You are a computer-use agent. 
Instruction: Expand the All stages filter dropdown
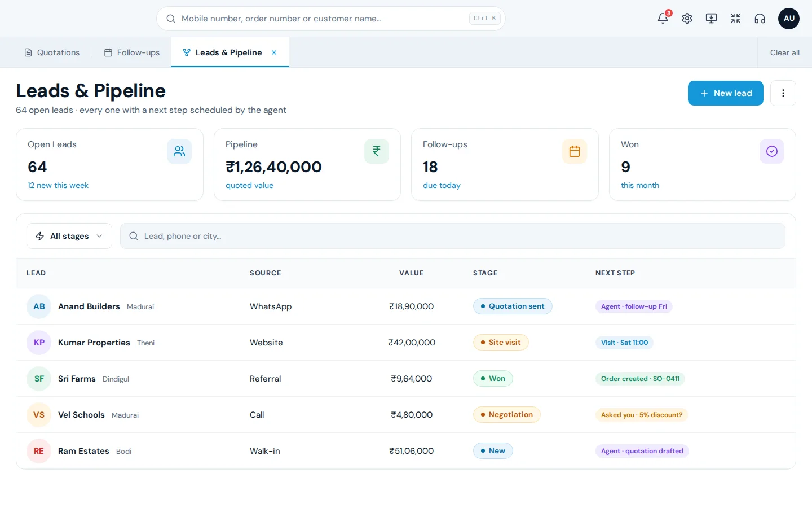click(69, 236)
